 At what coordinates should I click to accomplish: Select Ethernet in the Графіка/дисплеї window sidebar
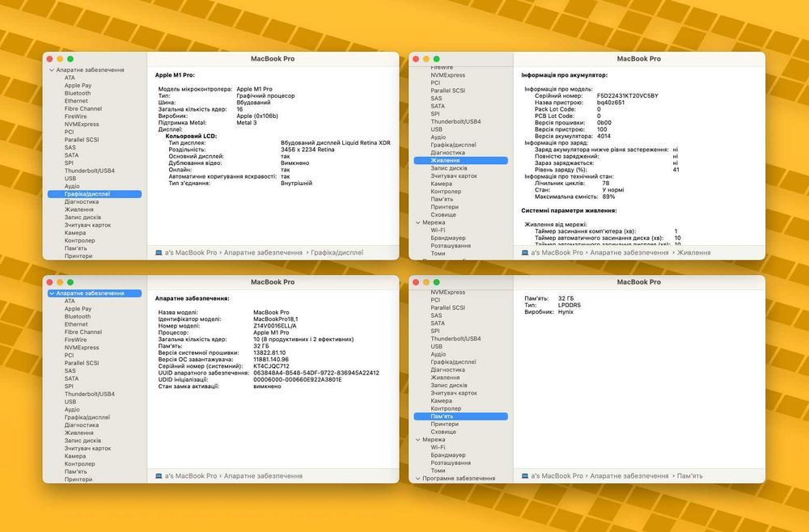(x=76, y=101)
